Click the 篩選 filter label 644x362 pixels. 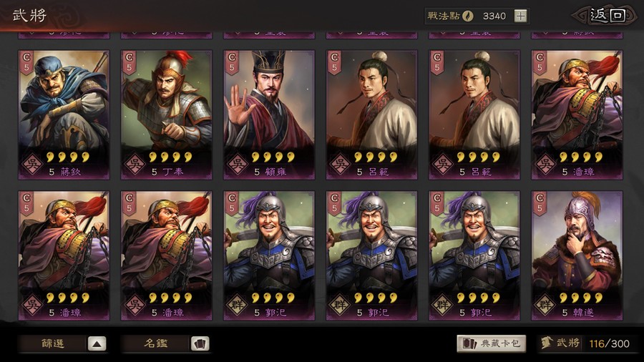coord(52,343)
